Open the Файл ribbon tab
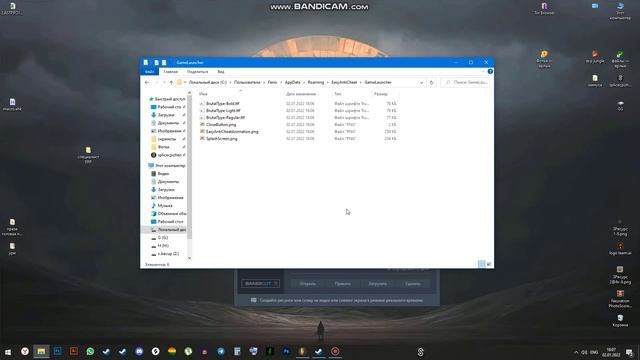640x360 pixels. (149, 72)
